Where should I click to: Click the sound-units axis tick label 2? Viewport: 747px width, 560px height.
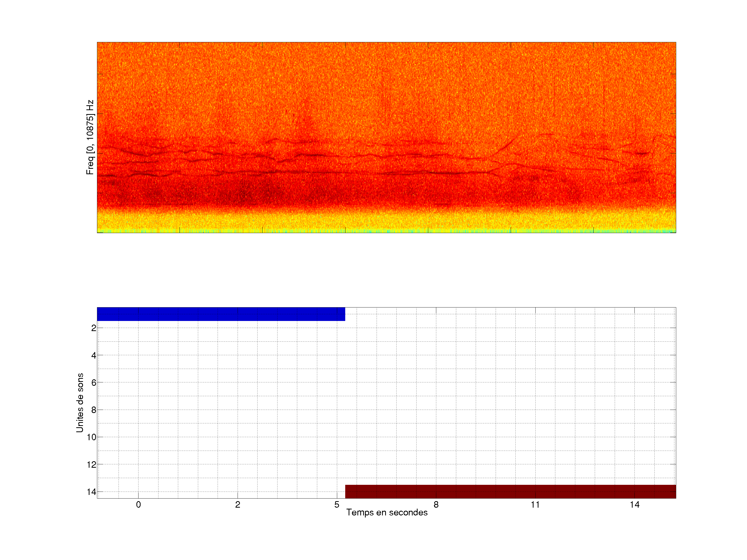[94, 328]
